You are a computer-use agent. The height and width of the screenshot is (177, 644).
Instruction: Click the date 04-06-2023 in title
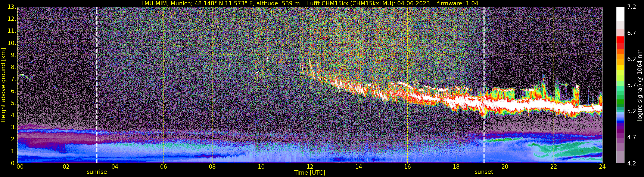(x=414, y=3)
